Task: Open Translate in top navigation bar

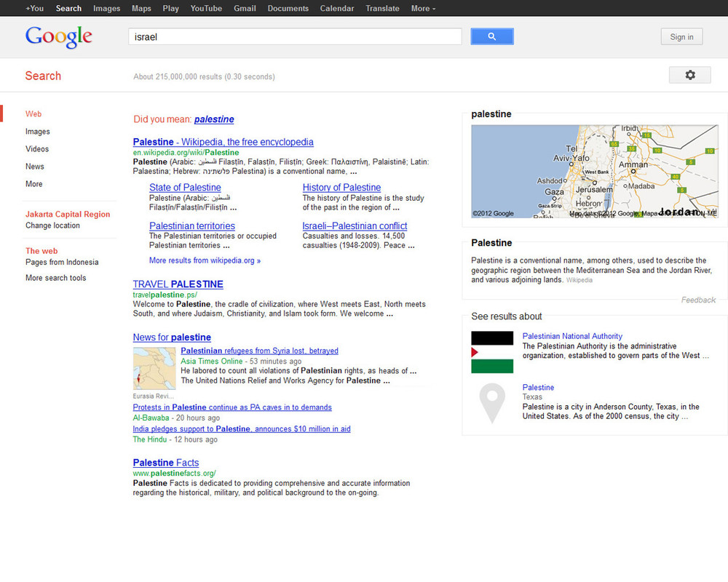Action: tap(382, 8)
